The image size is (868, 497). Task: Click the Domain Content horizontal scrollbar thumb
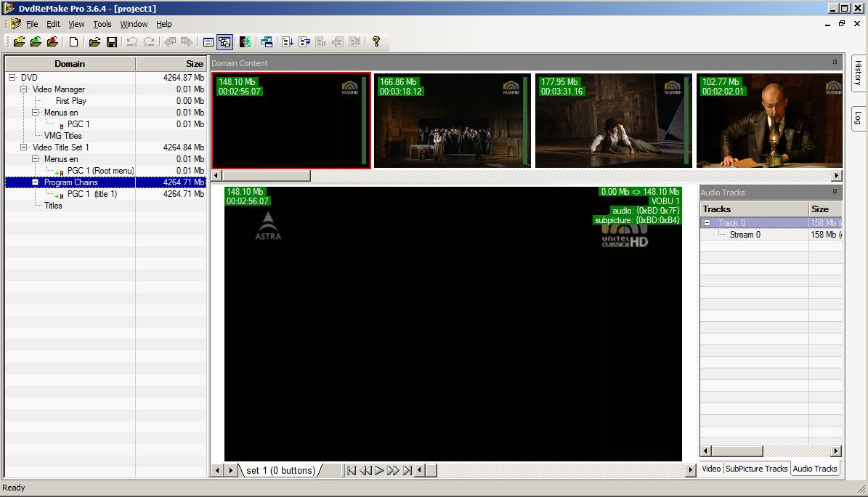point(266,176)
